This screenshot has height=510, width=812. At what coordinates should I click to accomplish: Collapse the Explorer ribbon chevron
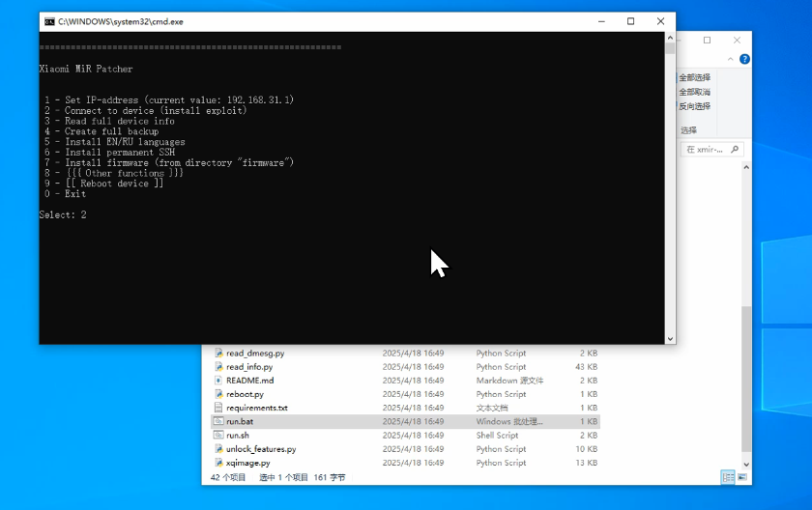(x=730, y=59)
